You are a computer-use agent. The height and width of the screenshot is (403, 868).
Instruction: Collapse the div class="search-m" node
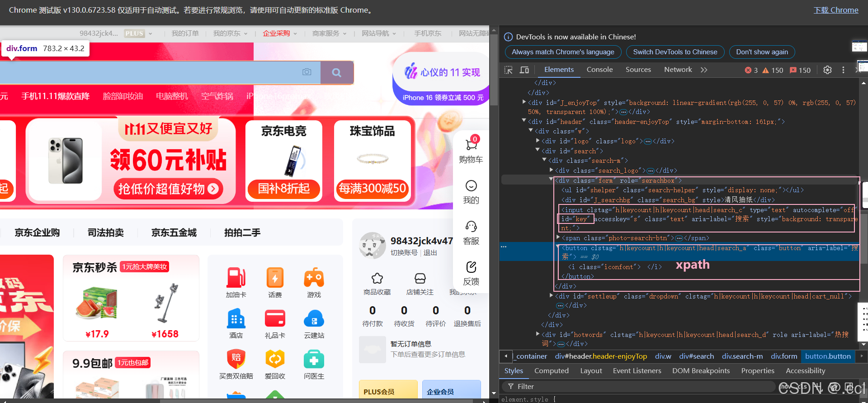click(545, 161)
